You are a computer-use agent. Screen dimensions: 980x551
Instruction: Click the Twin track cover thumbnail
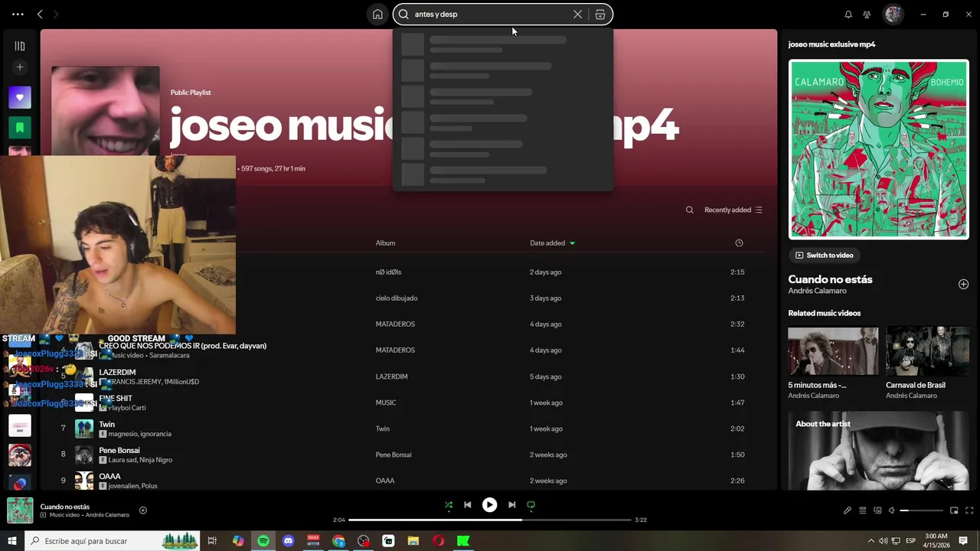pos(84,429)
